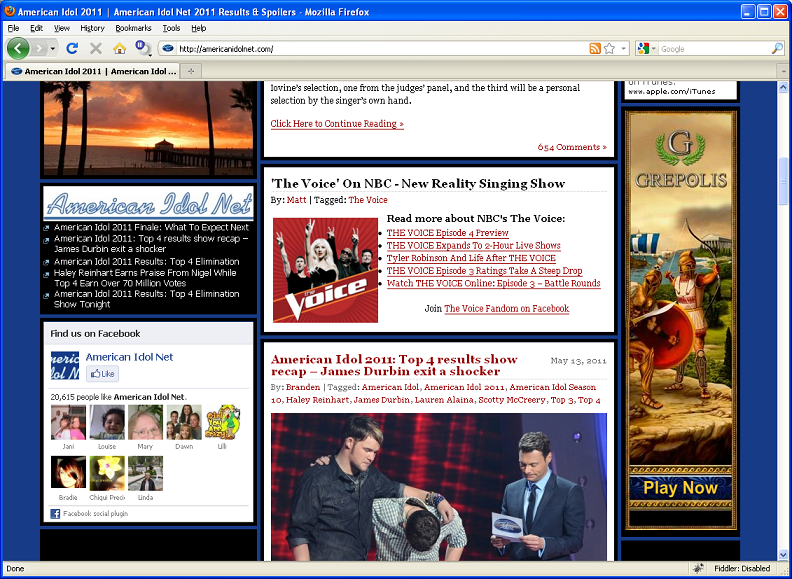Viewport: 792px width, 579px height.
Task: Expand the address bar URL history dropdown
Action: tap(624, 48)
